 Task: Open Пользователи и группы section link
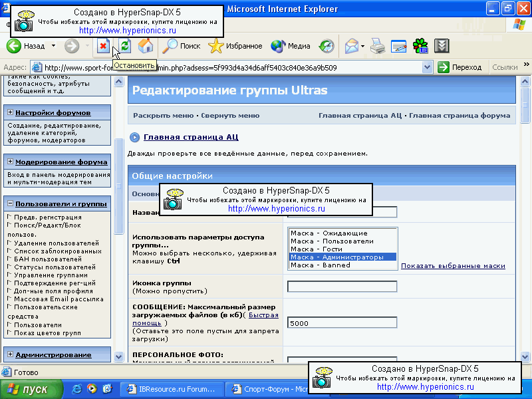pos(61,204)
